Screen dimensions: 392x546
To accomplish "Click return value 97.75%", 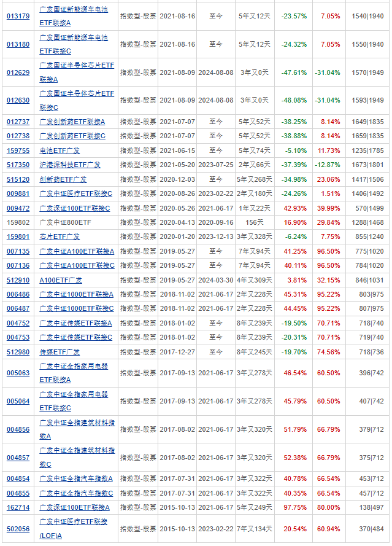I will click(x=295, y=508).
